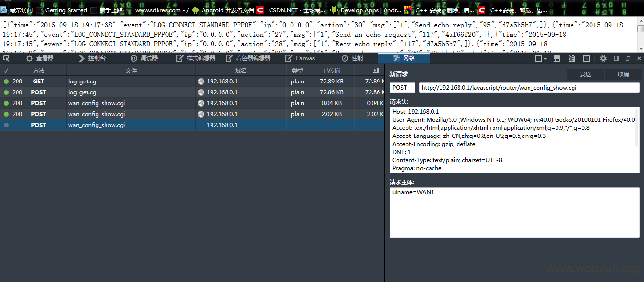Viewport: 644px width, 282px height.
Task: Select the wan_config_show.cgi 2.02 KB request
Action: 192,114
